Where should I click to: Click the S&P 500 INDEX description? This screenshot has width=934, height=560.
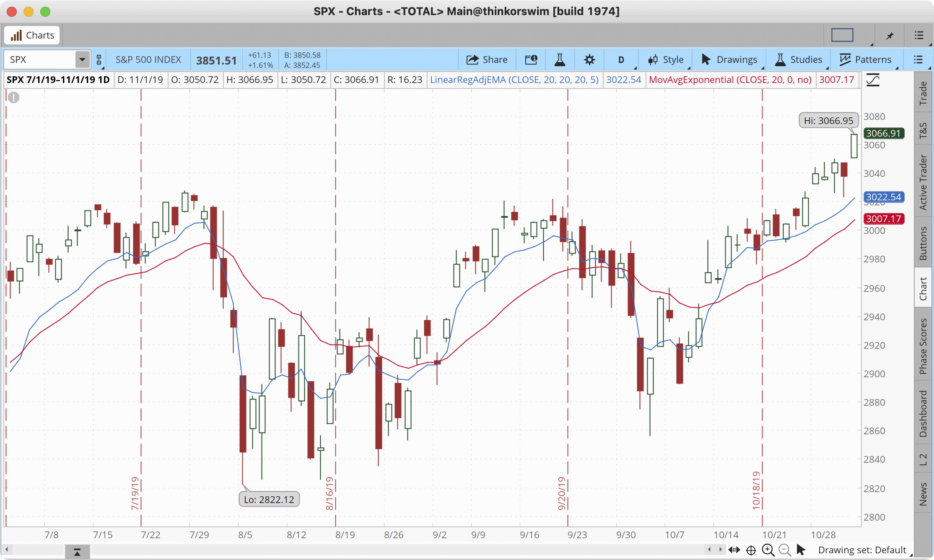tap(148, 60)
